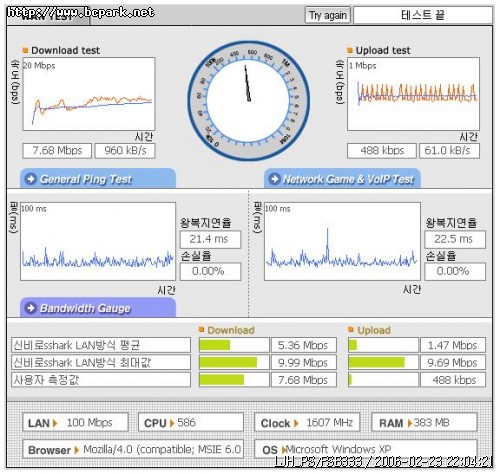
Task: Select the 61.0 kB/s upload value
Action: [449, 151]
